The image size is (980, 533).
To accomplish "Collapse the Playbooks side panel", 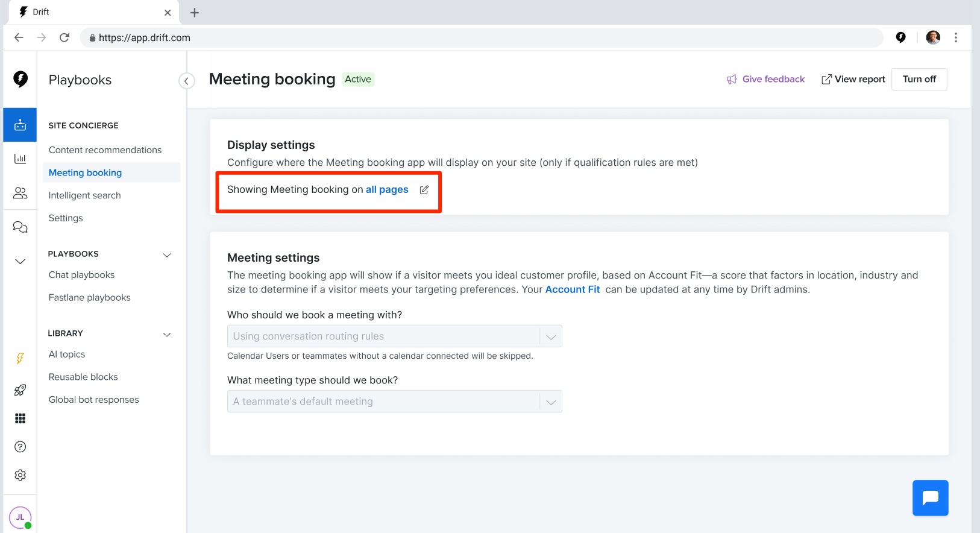I will (187, 81).
